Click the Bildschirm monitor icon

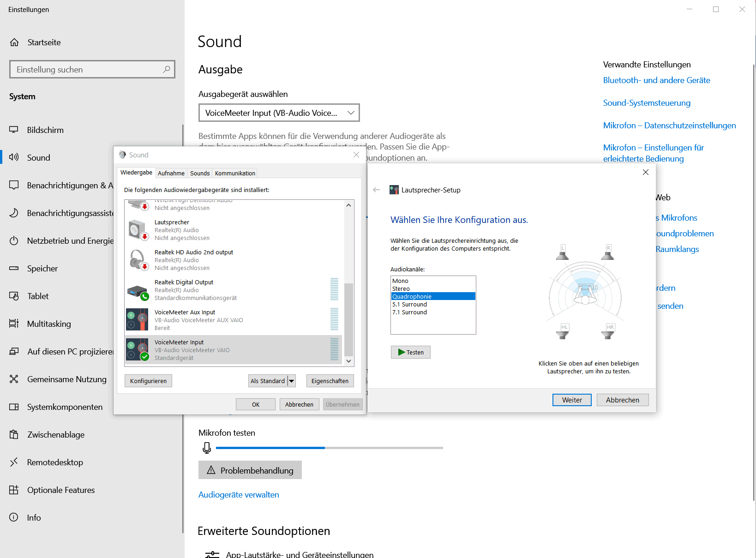click(x=14, y=130)
